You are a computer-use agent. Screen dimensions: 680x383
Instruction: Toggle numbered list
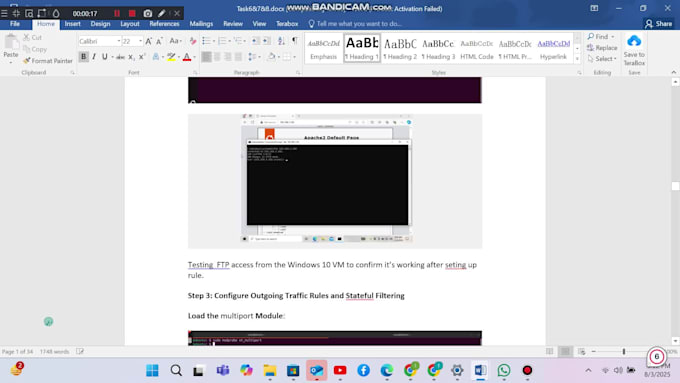point(222,41)
